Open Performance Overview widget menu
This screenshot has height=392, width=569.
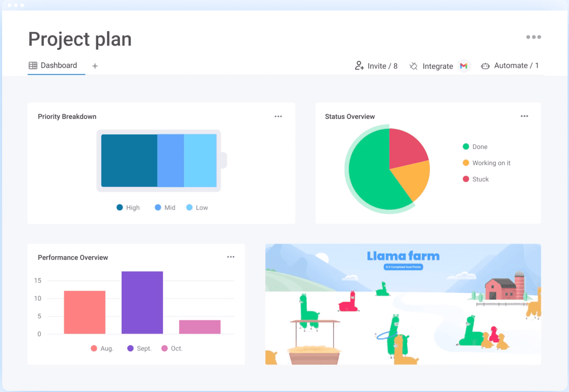click(231, 257)
